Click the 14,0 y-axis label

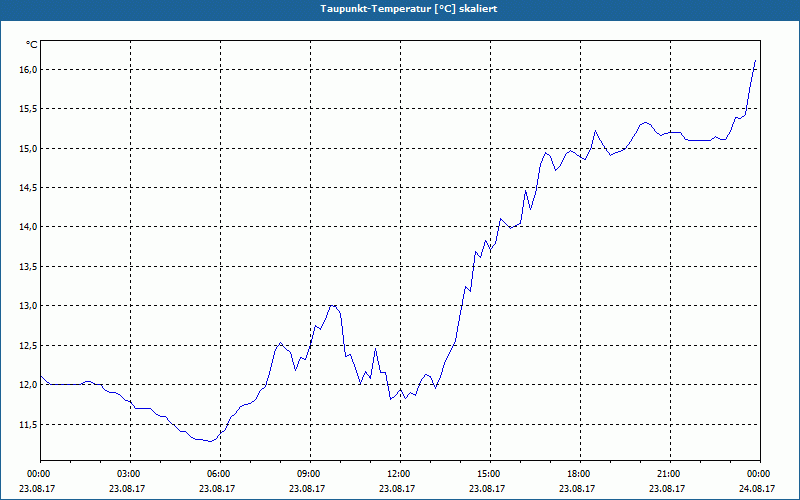(x=30, y=227)
